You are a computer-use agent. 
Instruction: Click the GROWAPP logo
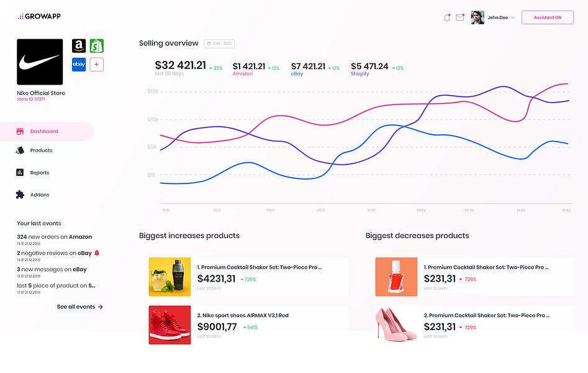point(39,16)
